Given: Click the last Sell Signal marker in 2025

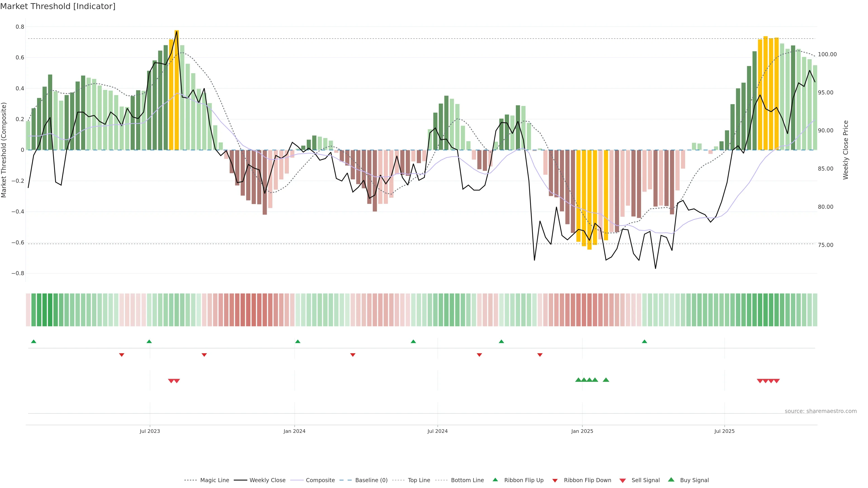Looking at the screenshot, I should (x=777, y=381).
